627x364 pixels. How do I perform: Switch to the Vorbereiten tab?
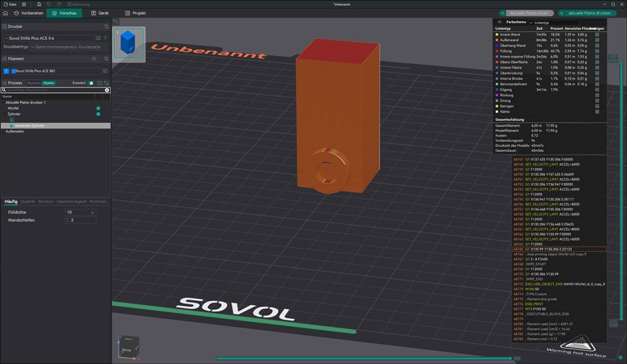(28, 13)
